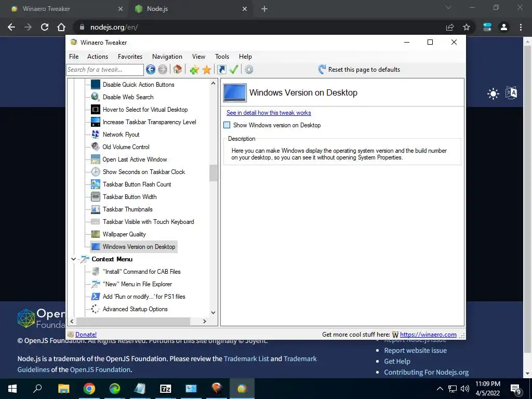Switch to the Winaero Tweaker Chrome tab
The width and height of the screenshot is (532, 399).
[64, 9]
